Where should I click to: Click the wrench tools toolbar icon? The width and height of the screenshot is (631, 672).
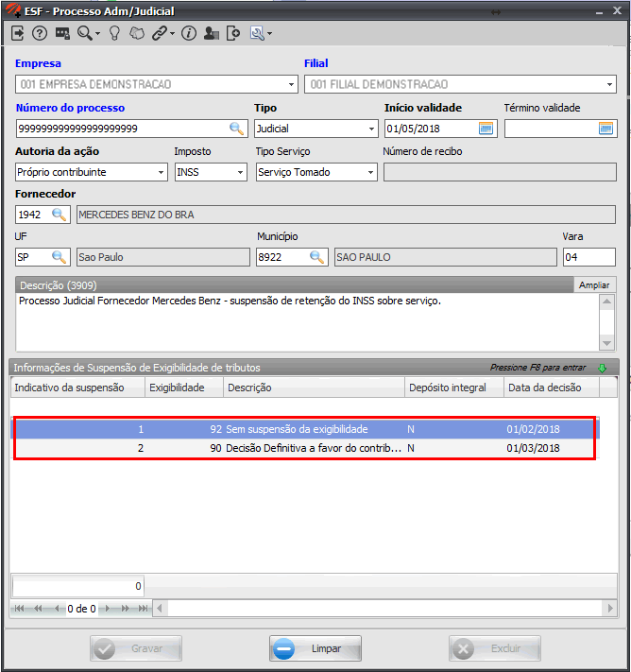(x=258, y=33)
